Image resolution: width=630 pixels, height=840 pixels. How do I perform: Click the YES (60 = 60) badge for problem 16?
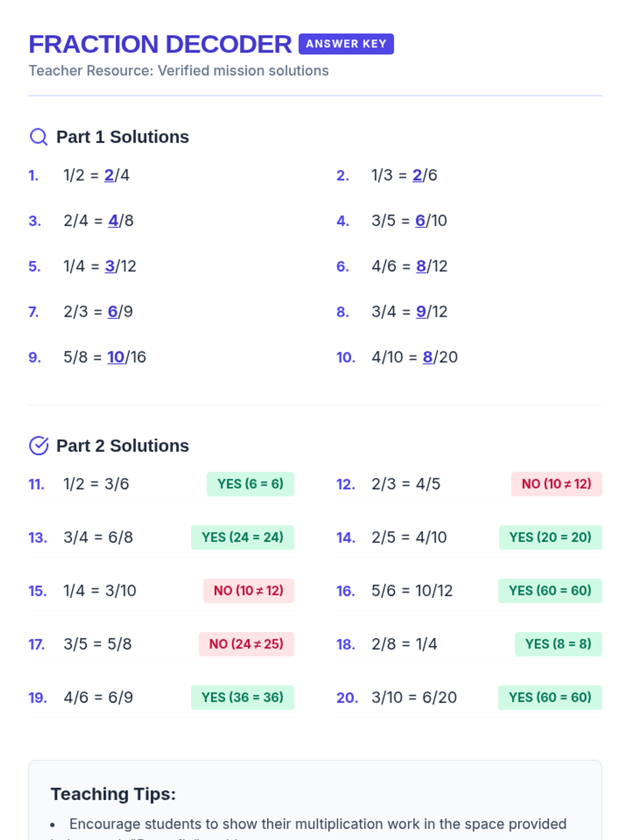[x=550, y=591]
